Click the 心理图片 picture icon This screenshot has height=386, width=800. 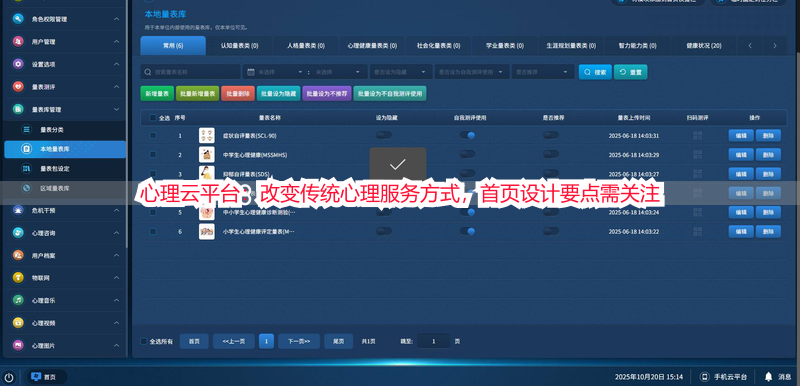(18, 345)
